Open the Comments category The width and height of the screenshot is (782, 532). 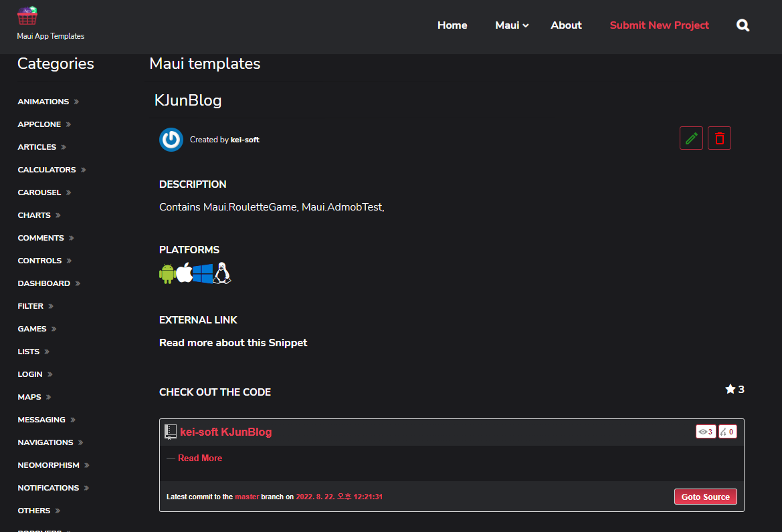46,238
